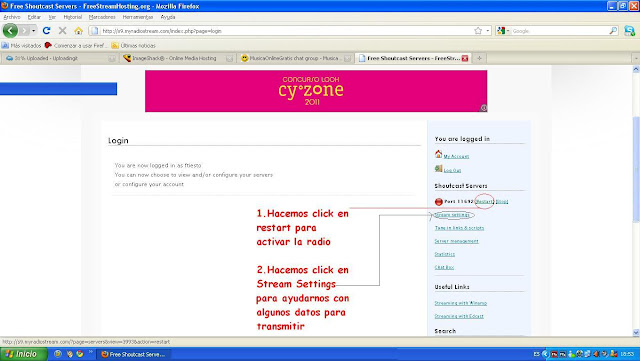Open the Comenzar a usar Firefox bookmark
This screenshot has height=361, width=640.
coord(76,45)
